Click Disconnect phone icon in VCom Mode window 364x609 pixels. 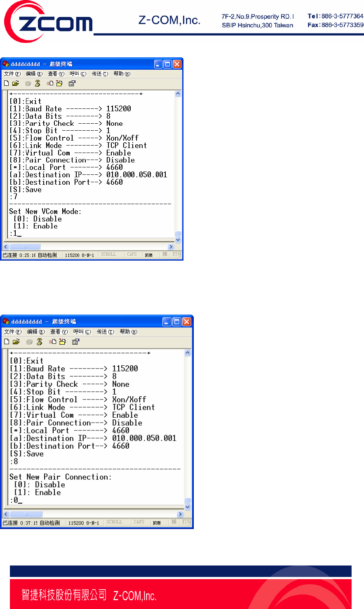[x=38, y=83]
